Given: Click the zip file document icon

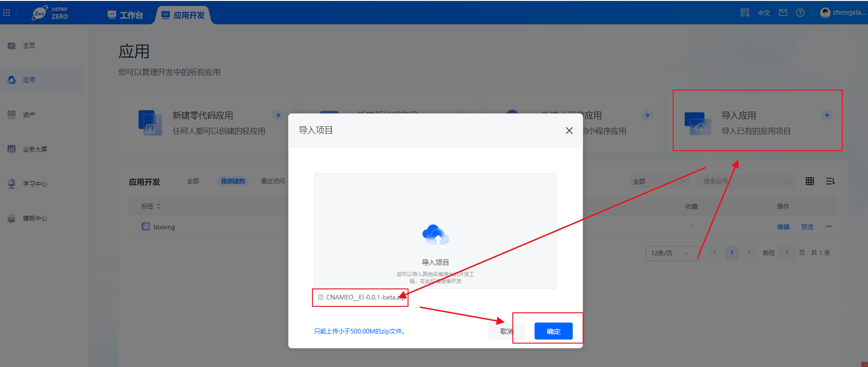Looking at the screenshot, I should point(321,297).
